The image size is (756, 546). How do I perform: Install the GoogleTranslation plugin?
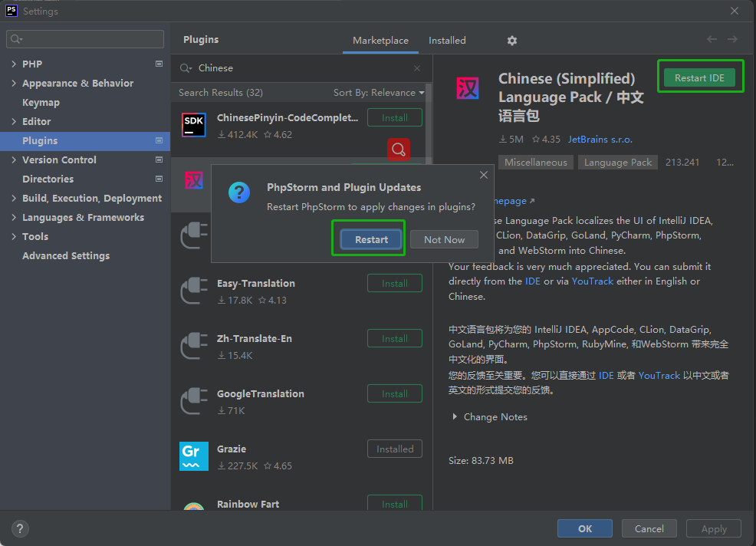pos(394,393)
